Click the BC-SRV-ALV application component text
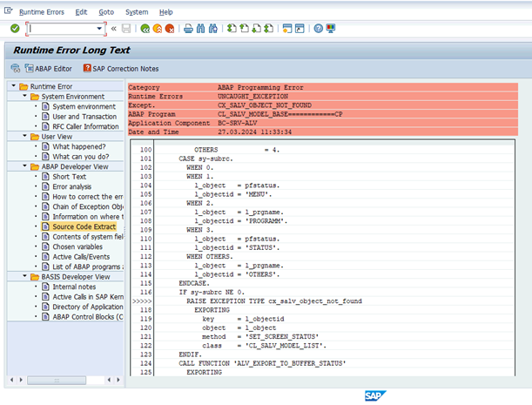Image resolution: width=532 pixels, height=405 pixels. tap(237, 123)
